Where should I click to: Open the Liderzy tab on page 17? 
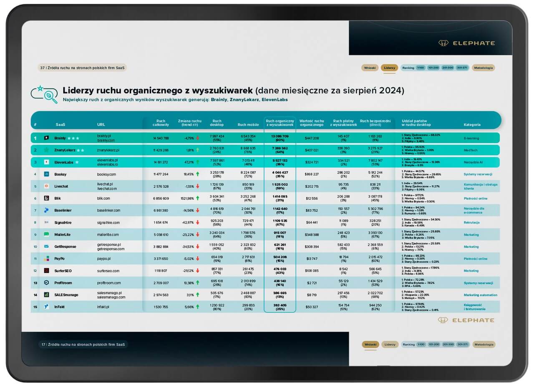pos(390,344)
